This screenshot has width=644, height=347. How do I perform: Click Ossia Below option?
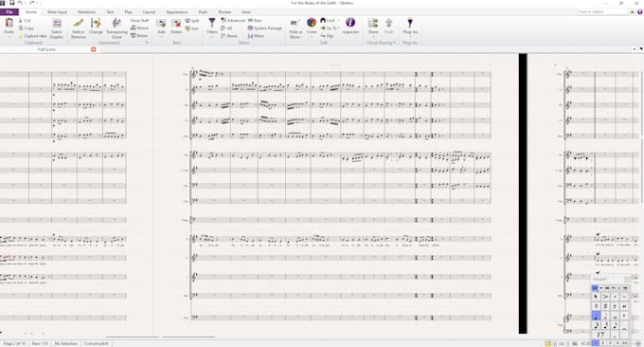(x=139, y=36)
